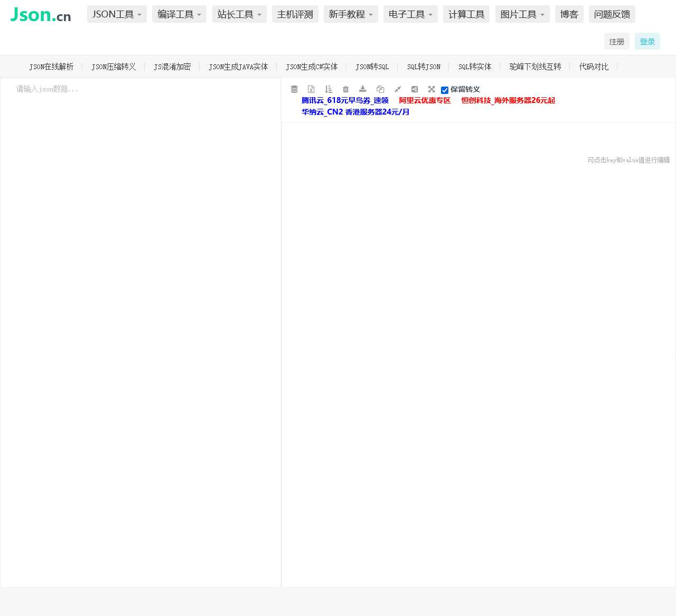Click the fullscreen expand icon

click(431, 89)
